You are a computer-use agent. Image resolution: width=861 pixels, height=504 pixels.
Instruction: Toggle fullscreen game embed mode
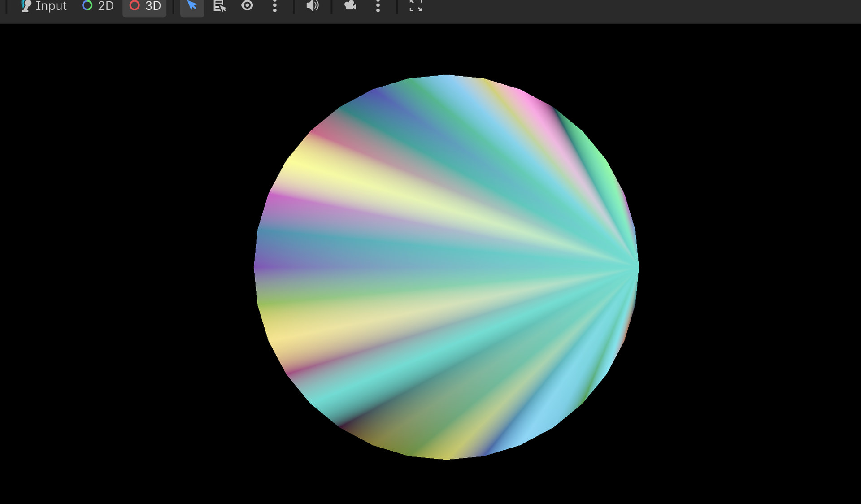point(416,5)
